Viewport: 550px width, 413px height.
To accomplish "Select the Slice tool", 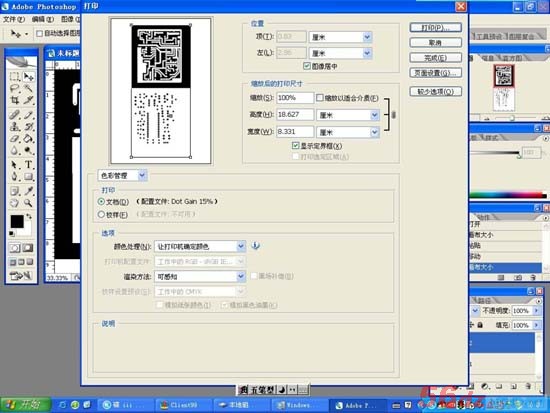I will 28,100.
